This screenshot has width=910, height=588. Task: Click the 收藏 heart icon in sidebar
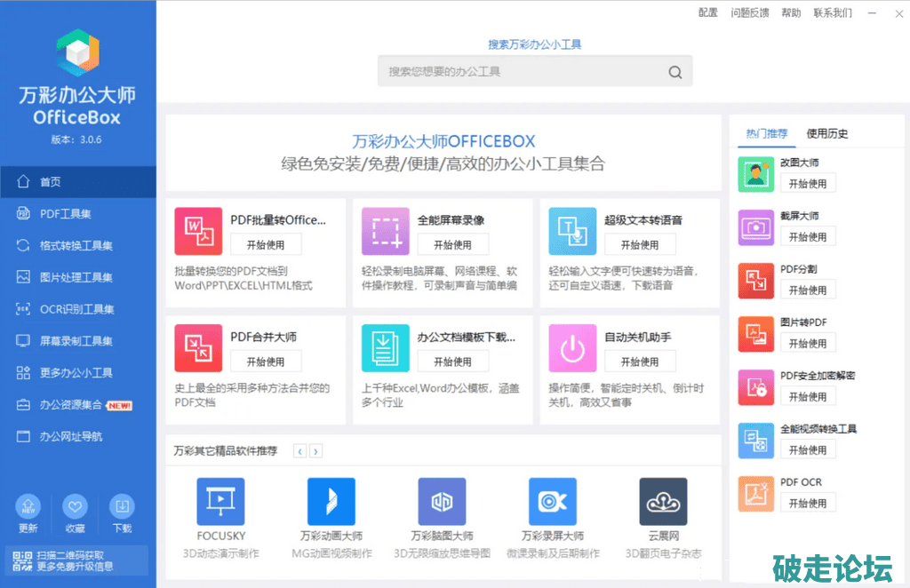pyautogui.click(x=76, y=507)
